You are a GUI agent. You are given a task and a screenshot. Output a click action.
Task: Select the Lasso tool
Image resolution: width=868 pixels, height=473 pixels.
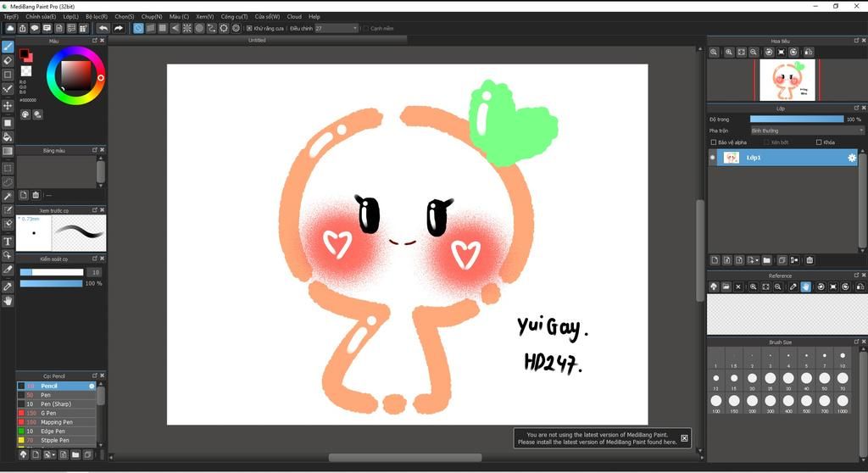click(8, 181)
